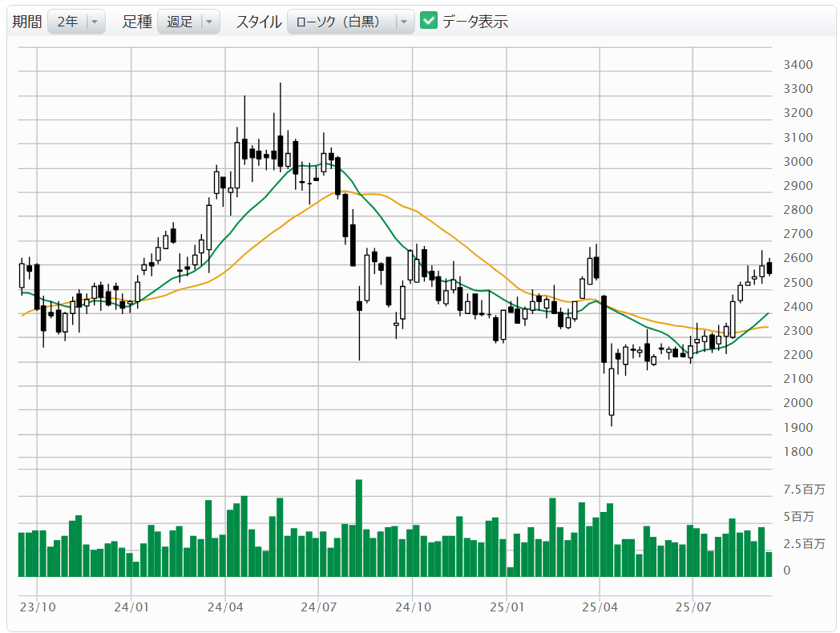Click the leftmost green volume bar
The height and width of the screenshot is (633, 840).
22,554
